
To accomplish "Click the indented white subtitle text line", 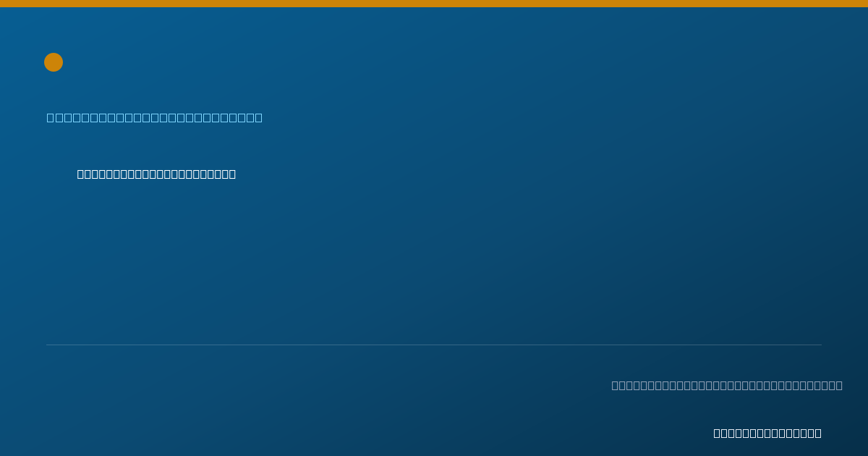I will point(156,174).
